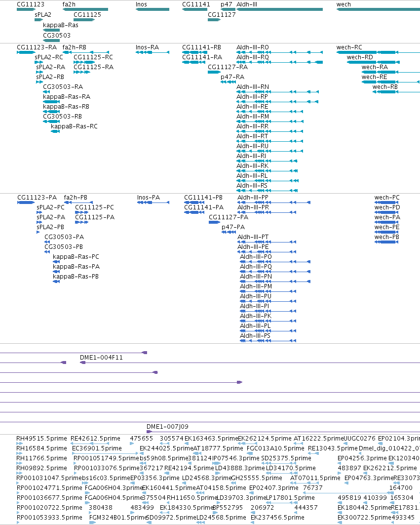Select the Aldh-III gene bar

279,9
